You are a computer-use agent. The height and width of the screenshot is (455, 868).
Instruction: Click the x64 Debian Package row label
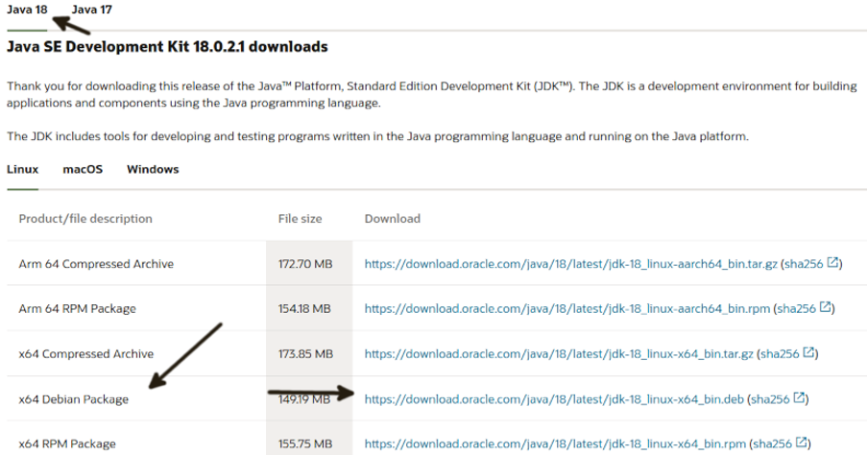point(74,399)
